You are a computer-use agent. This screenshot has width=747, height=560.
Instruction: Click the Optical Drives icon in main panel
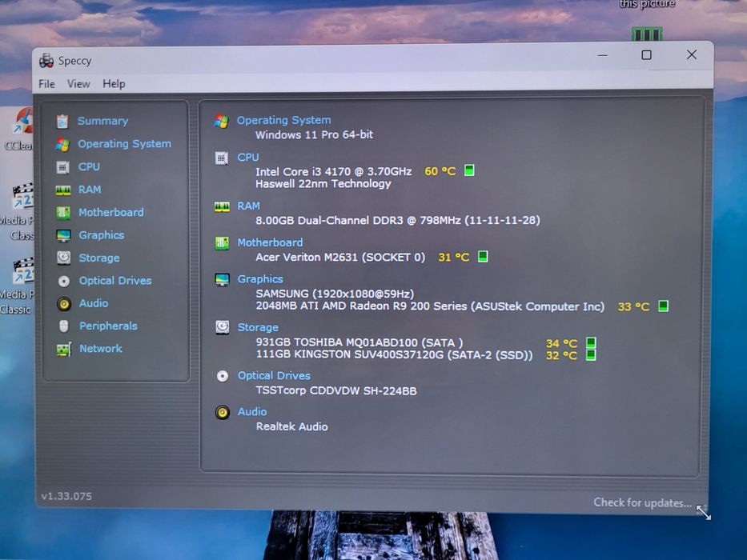(x=223, y=376)
